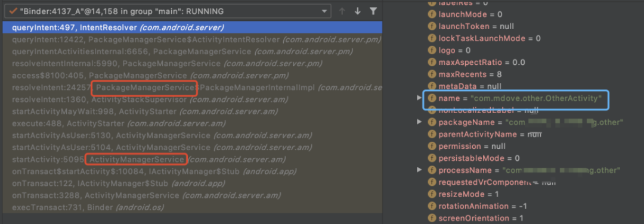Select the queryIntent:497 IntentResolver frame
This screenshot has height=224, width=644.
(x=191, y=28)
